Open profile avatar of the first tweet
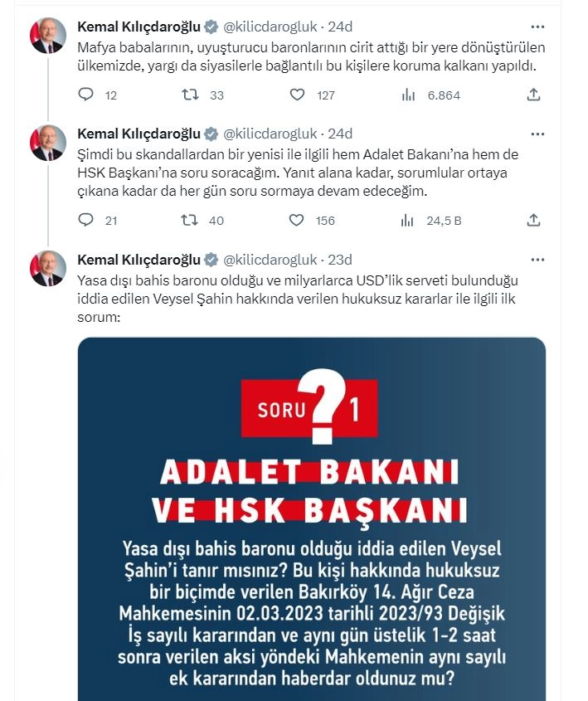The width and height of the screenshot is (588, 701). point(48,36)
